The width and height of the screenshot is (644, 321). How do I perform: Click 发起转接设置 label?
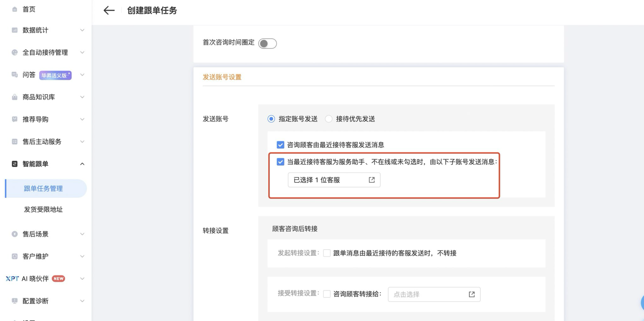click(x=298, y=253)
